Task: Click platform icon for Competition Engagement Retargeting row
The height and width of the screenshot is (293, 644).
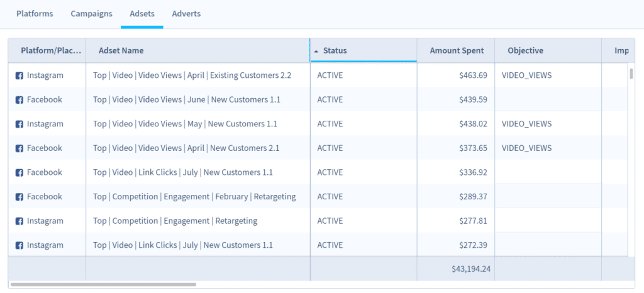Action: (x=19, y=221)
